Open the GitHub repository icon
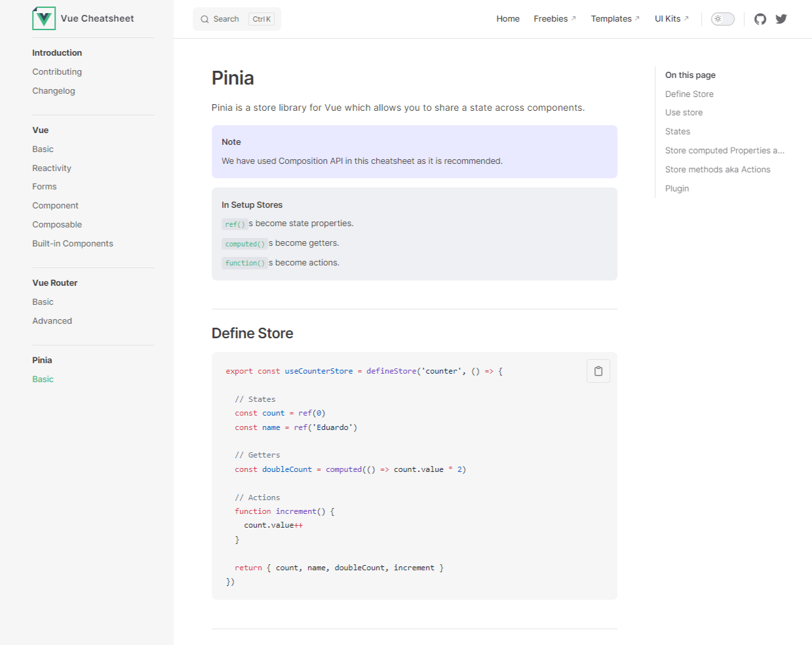This screenshot has width=812, height=645. coord(760,19)
